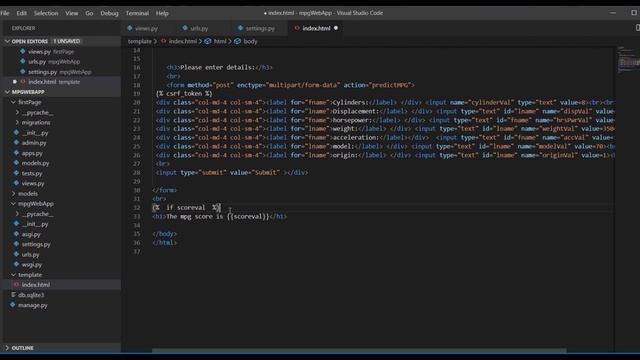Screen dimensions: 640x360
Task: Open the Edit menu
Action: 22,13
